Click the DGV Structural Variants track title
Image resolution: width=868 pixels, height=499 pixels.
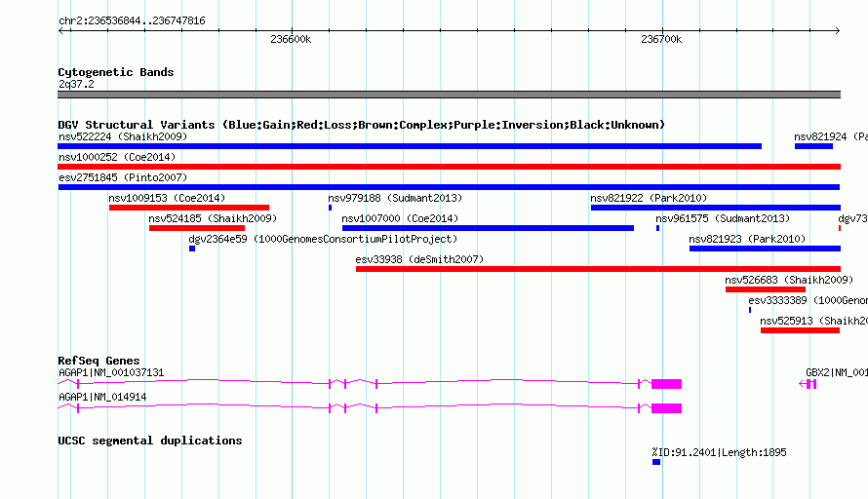pyautogui.click(x=362, y=125)
